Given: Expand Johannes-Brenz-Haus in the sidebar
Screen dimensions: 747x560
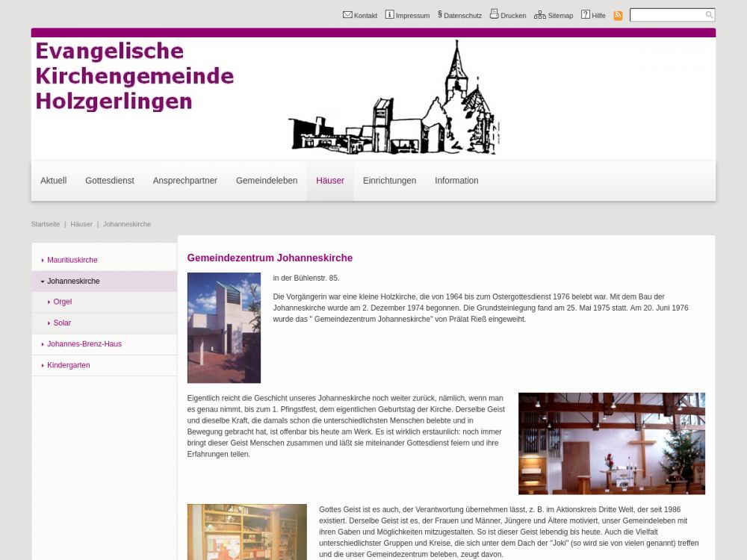Looking at the screenshot, I should (x=43, y=344).
